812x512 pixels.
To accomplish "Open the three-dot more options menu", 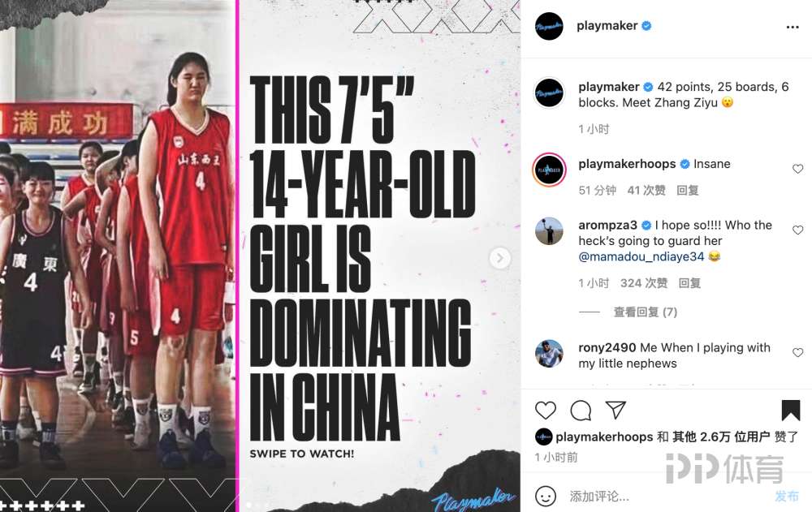I will pos(793,27).
